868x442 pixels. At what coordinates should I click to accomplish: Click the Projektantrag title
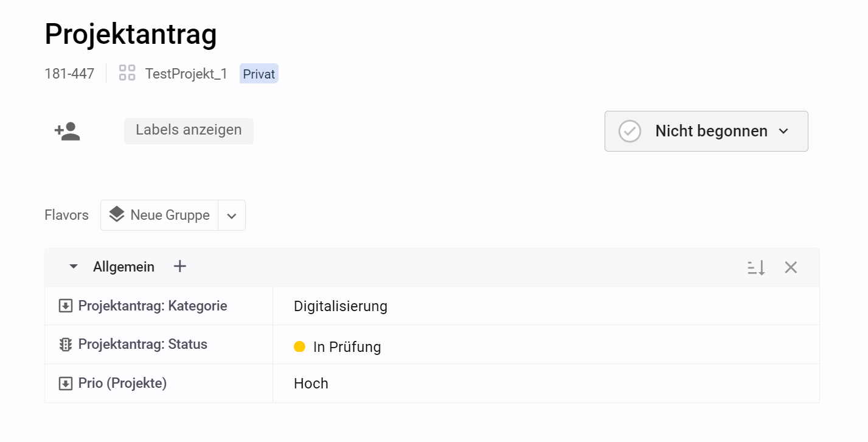[131, 33]
